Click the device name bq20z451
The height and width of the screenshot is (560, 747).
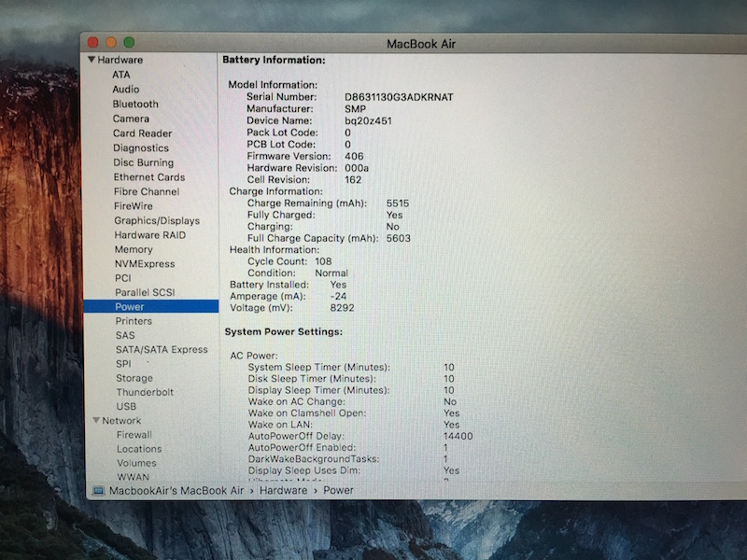[368, 121]
